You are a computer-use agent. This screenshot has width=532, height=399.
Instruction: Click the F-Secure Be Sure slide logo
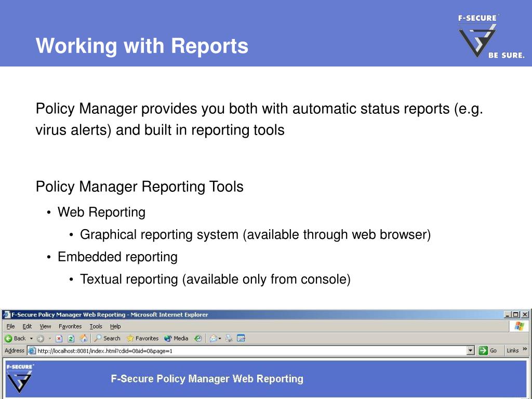pos(490,36)
